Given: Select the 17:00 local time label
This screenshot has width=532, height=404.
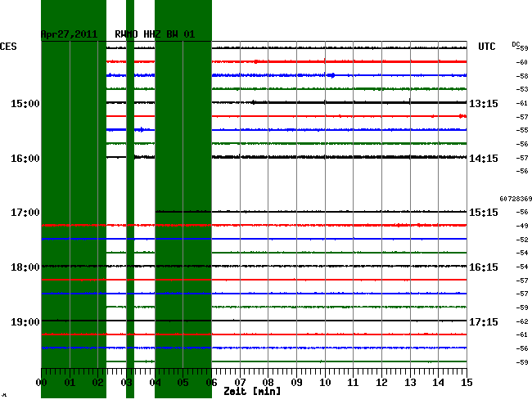Looking at the screenshot, I should [25, 213].
